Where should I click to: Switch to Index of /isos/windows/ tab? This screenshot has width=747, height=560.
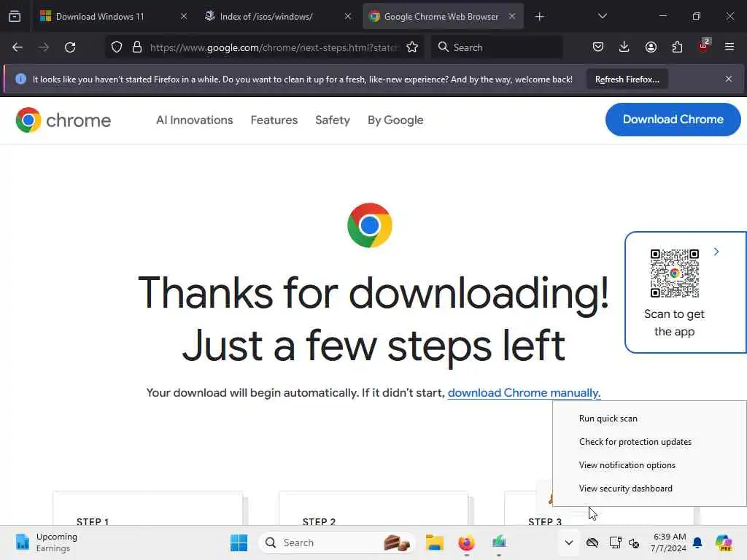pyautogui.click(x=266, y=17)
